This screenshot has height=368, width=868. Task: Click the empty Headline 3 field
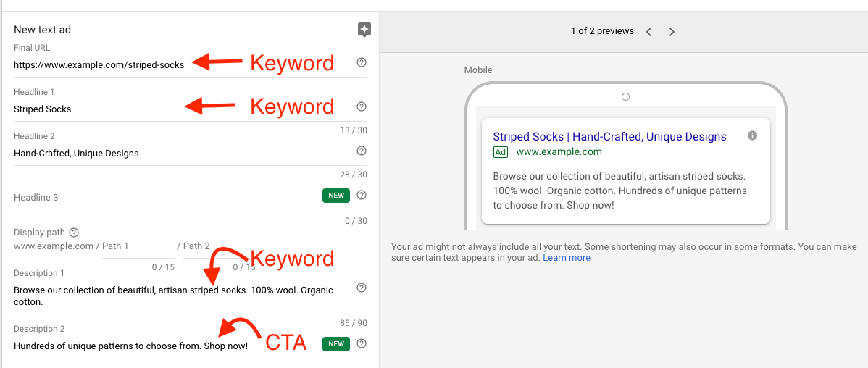click(159, 198)
